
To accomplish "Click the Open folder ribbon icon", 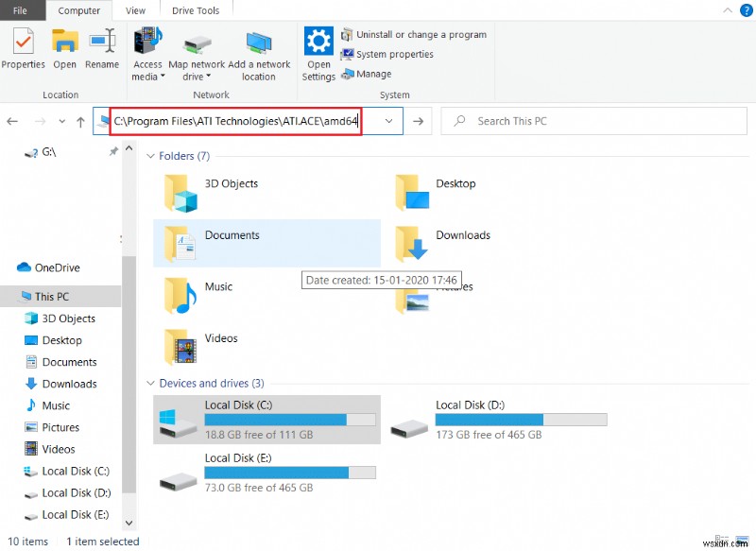I will 64,42.
